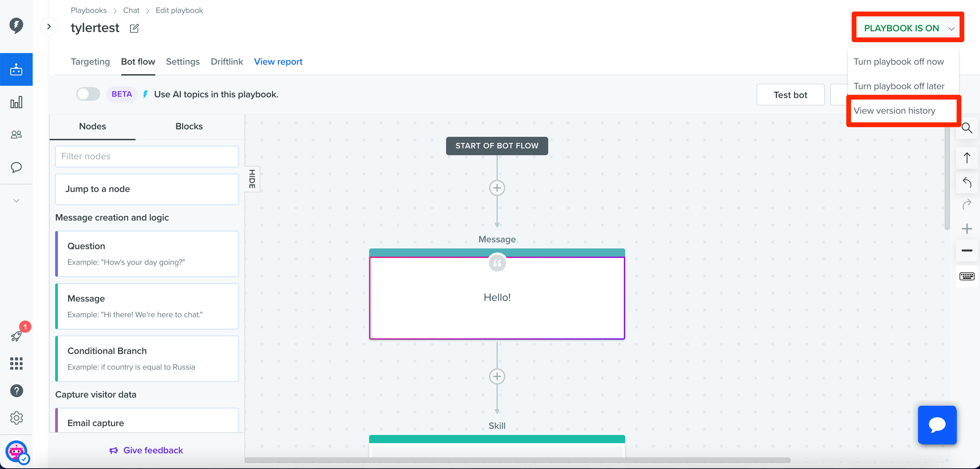Viewport: 980px width, 469px height.
Task: Open the Drift lightning logo home
Action: point(16,26)
